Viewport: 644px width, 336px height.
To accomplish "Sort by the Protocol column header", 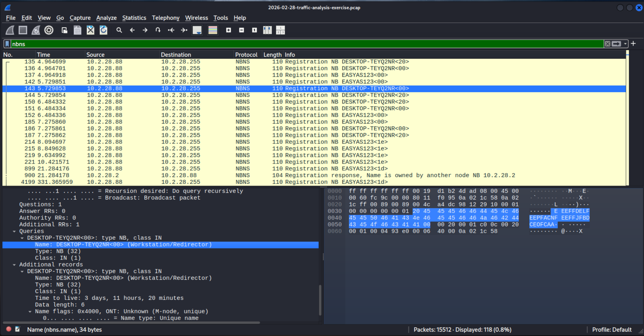I will pos(248,55).
